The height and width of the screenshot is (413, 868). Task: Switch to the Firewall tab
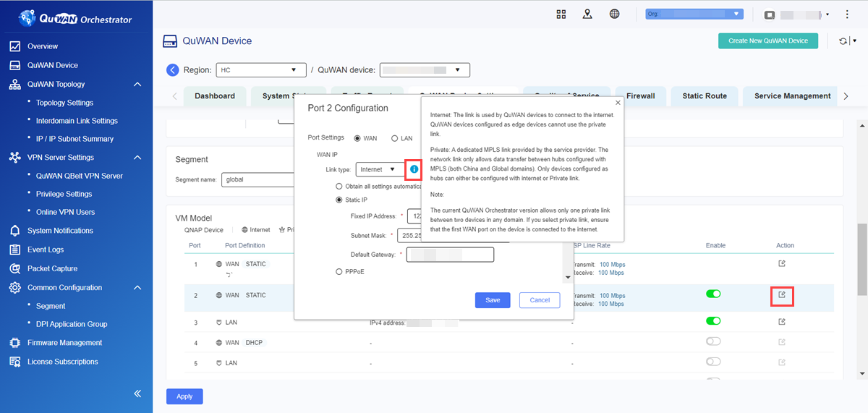641,95
